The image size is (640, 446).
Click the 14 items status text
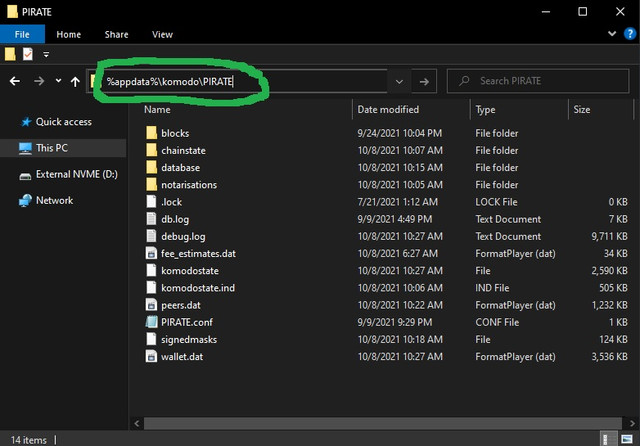point(29,440)
